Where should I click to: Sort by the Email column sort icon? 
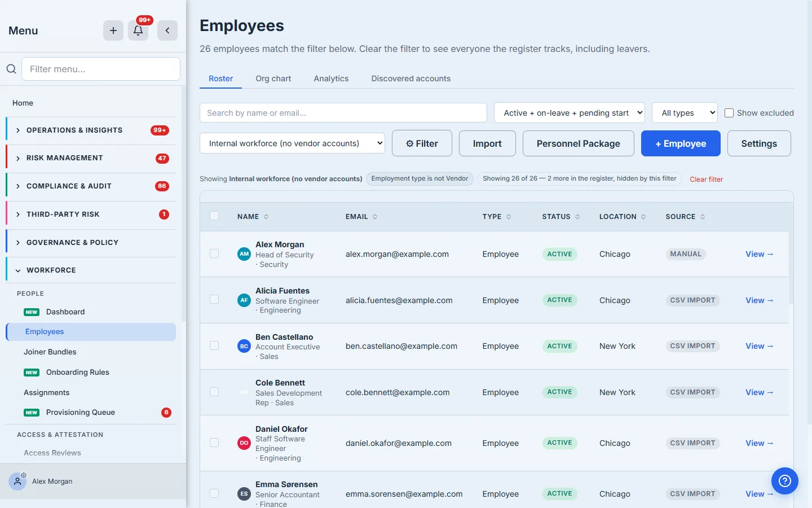click(x=375, y=217)
